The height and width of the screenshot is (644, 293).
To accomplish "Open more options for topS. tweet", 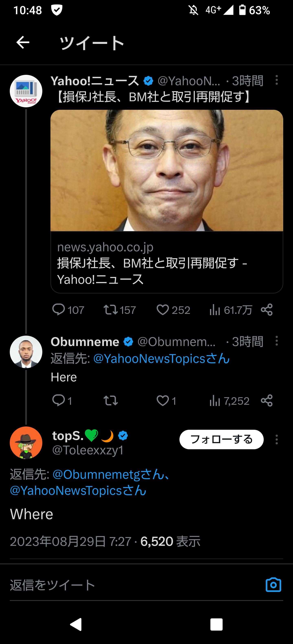I will (277, 439).
